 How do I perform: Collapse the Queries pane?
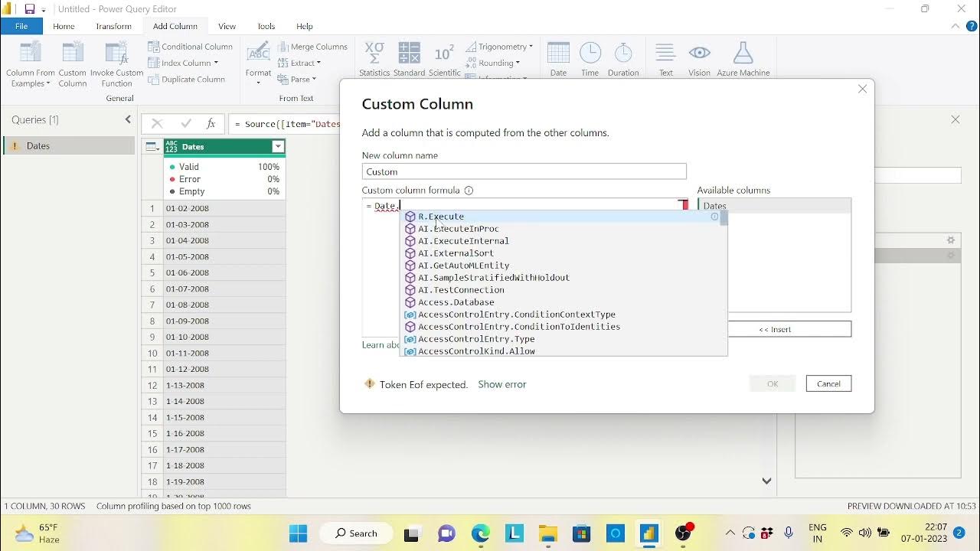point(128,119)
